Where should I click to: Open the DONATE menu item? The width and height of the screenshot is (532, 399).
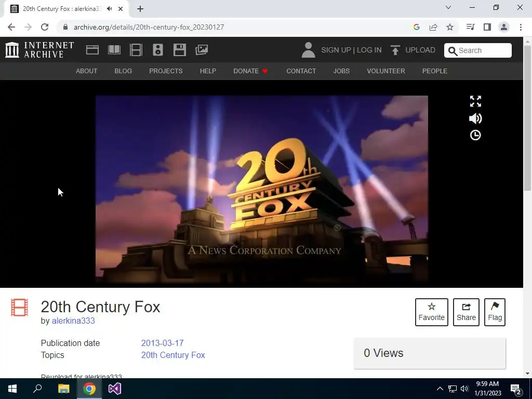click(250, 71)
